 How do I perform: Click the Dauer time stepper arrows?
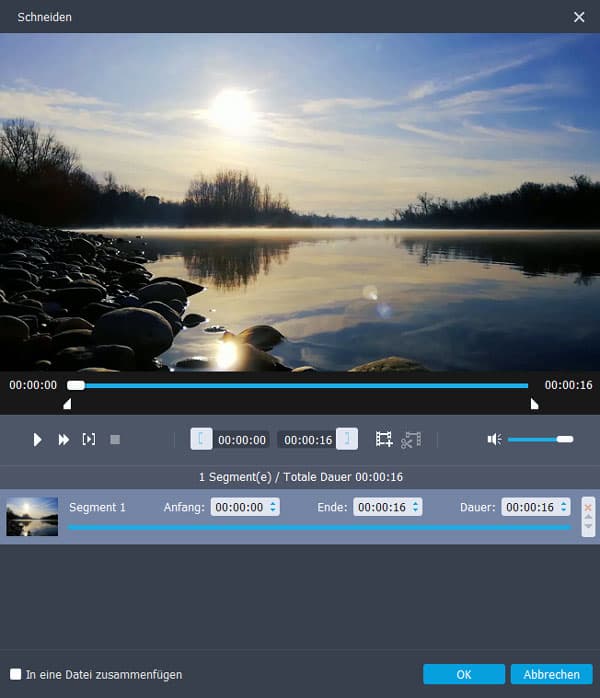click(564, 508)
